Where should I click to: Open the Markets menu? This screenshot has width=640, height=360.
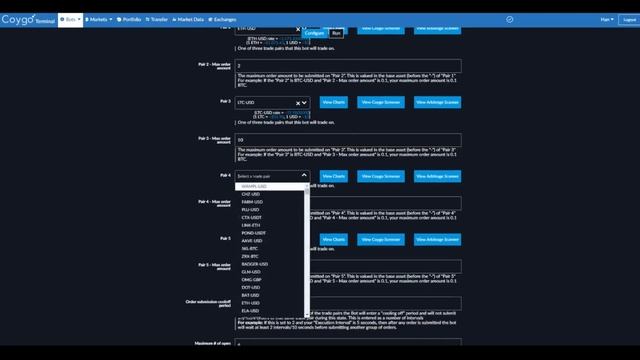click(x=98, y=20)
